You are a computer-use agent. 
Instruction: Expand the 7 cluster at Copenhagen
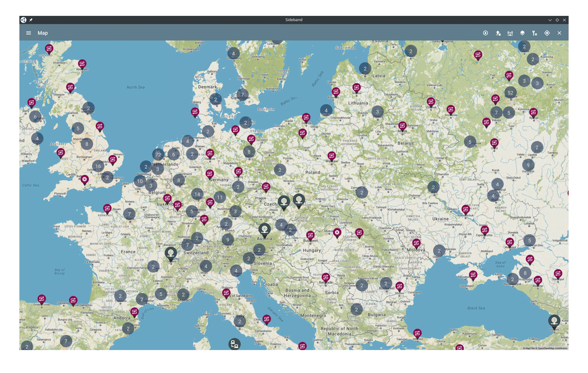tap(242, 95)
